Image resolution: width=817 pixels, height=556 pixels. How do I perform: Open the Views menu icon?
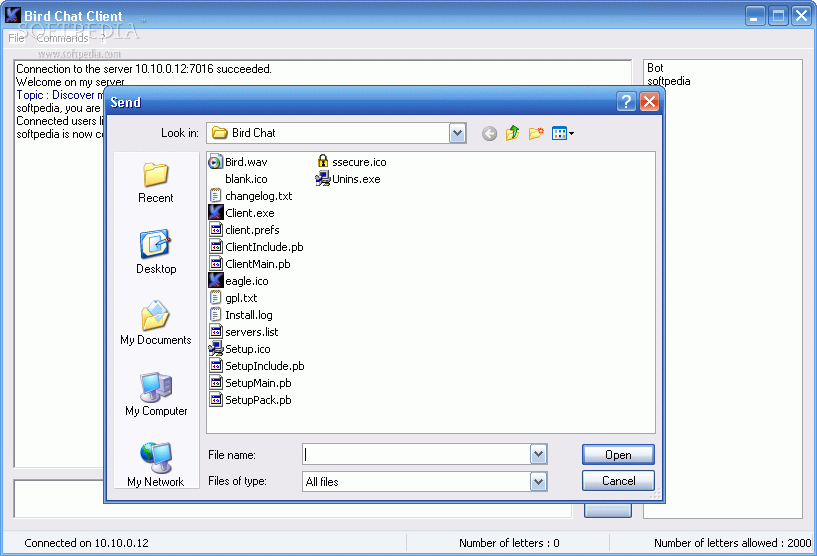click(x=559, y=133)
